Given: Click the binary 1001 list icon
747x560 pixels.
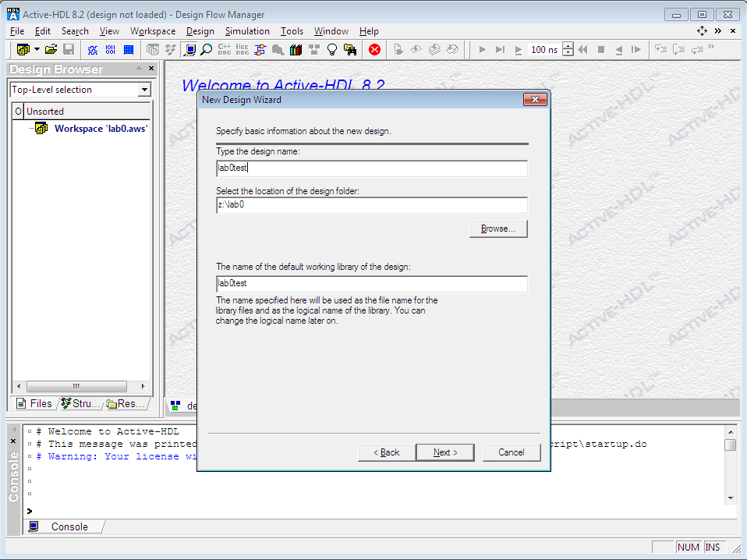Looking at the screenshot, I should coord(111,50).
